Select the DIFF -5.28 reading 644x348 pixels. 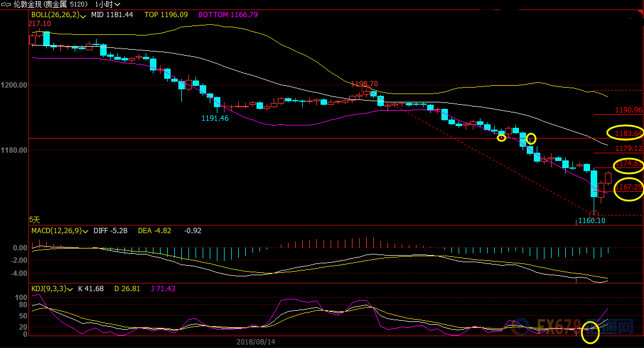(x=110, y=231)
